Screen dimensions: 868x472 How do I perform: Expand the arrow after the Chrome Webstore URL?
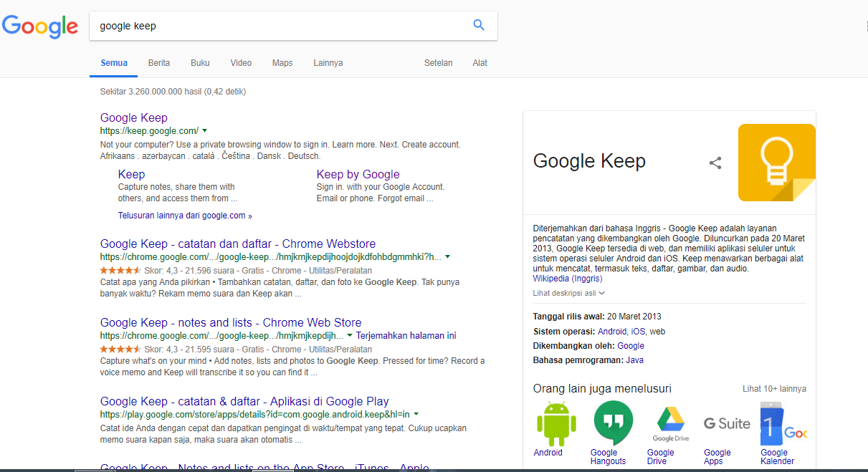[x=448, y=256]
